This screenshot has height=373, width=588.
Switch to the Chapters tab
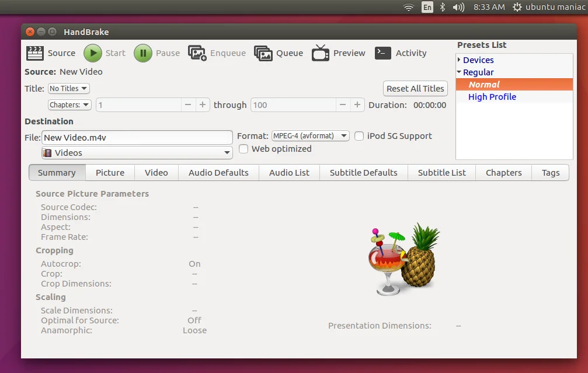tap(504, 173)
